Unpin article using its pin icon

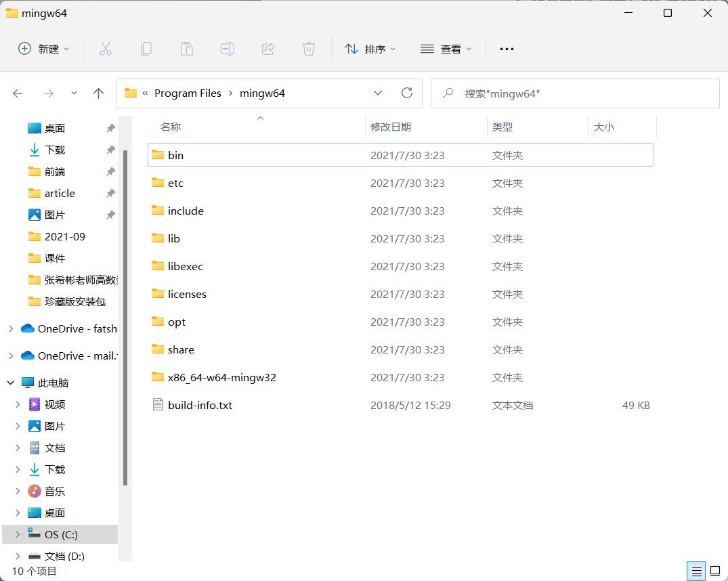coord(110,193)
